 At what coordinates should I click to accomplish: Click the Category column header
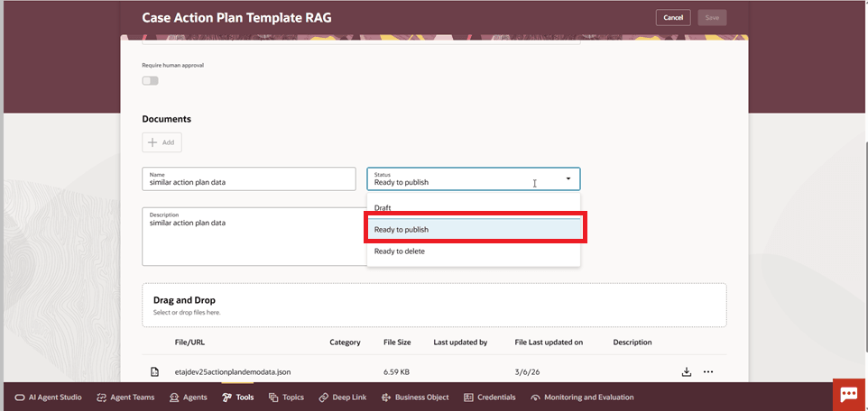click(345, 342)
